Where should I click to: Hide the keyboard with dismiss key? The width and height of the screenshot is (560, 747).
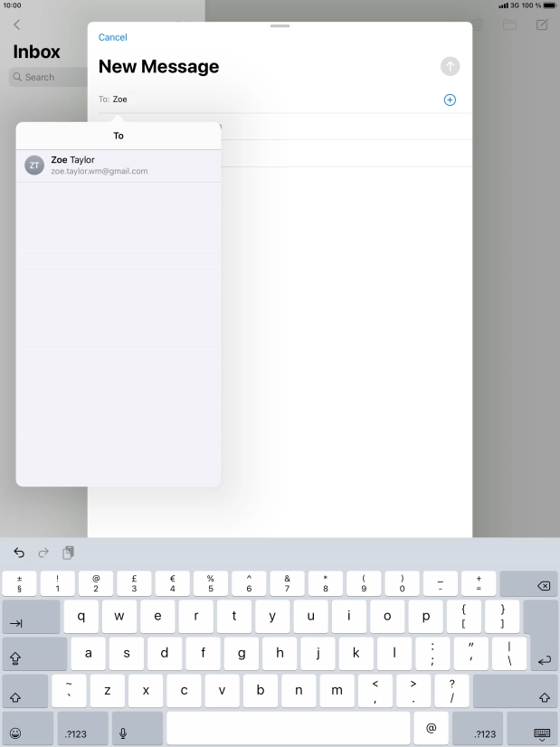tap(541, 733)
